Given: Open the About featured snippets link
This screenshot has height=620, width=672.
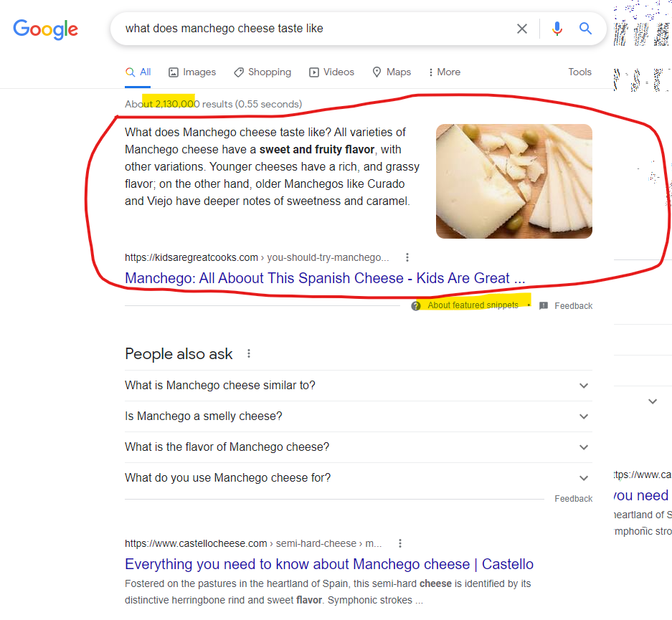Looking at the screenshot, I should (x=473, y=305).
